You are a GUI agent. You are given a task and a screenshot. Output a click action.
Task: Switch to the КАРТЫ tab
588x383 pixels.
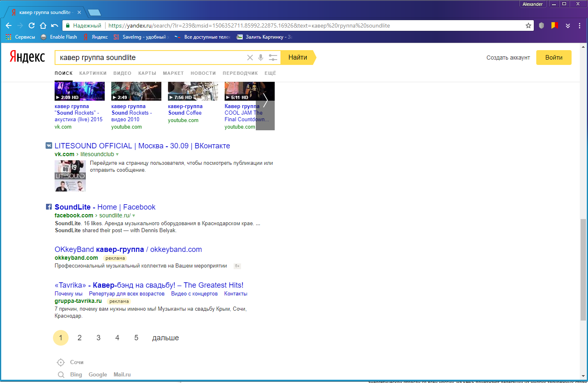(147, 73)
